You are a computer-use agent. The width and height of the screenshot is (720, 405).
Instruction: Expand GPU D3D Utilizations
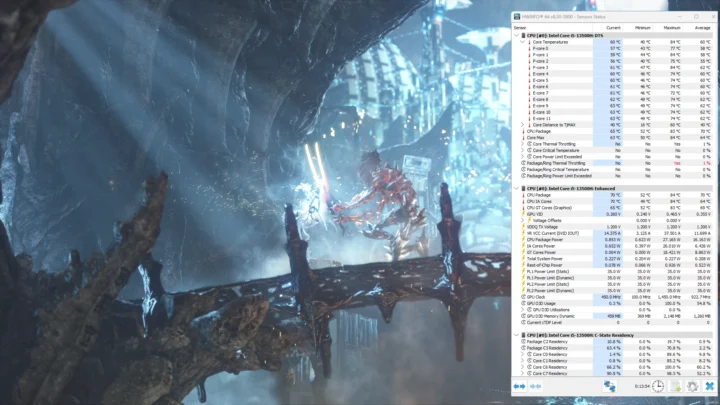pyautogui.click(x=523, y=310)
